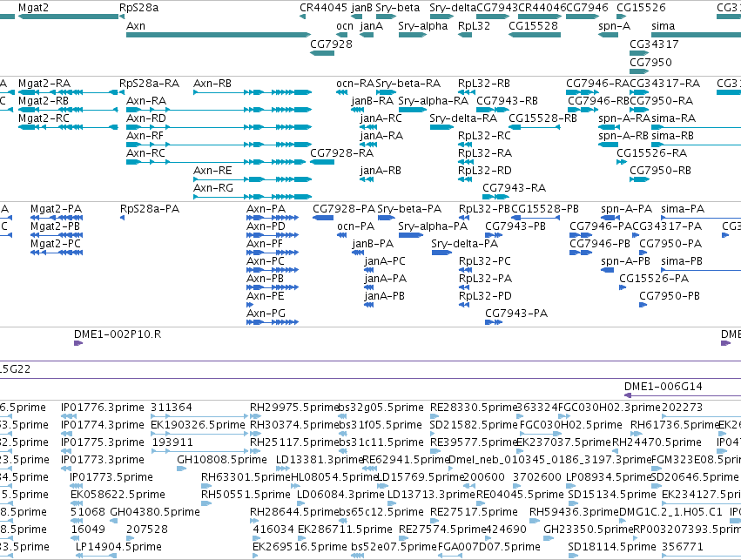Select the RpL32-PD protein label
This screenshot has height=560, width=741.
click(x=485, y=296)
